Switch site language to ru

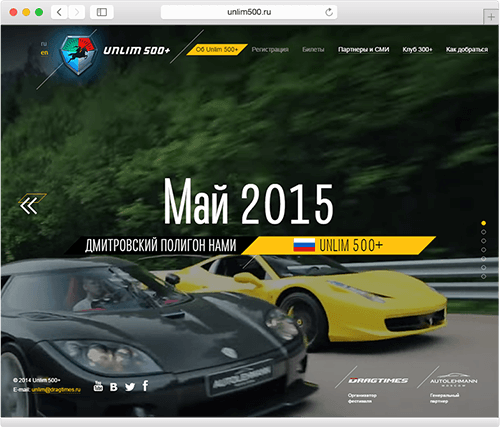click(x=44, y=44)
